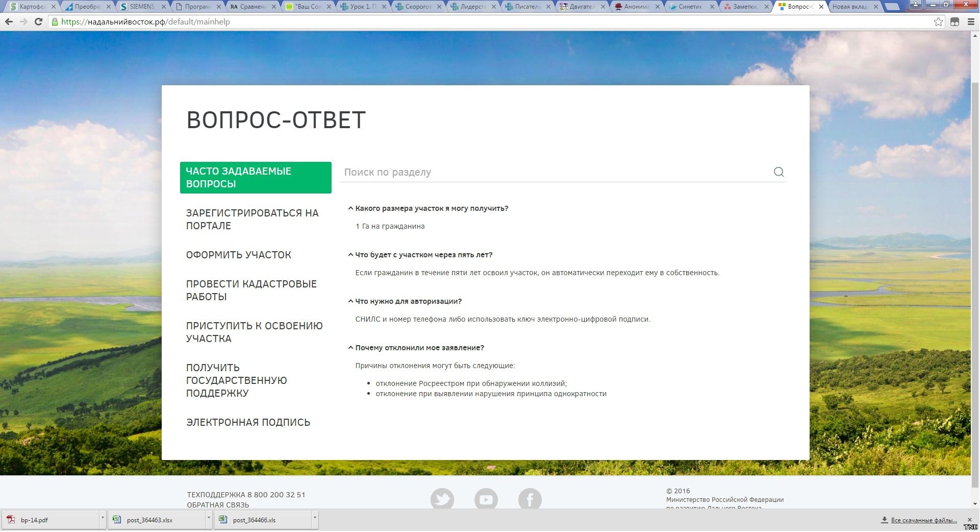The height and width of the screenshot is (532, 980).
Task: Click 'Министерство Российской Федерации' footer text
Action: 724,500
